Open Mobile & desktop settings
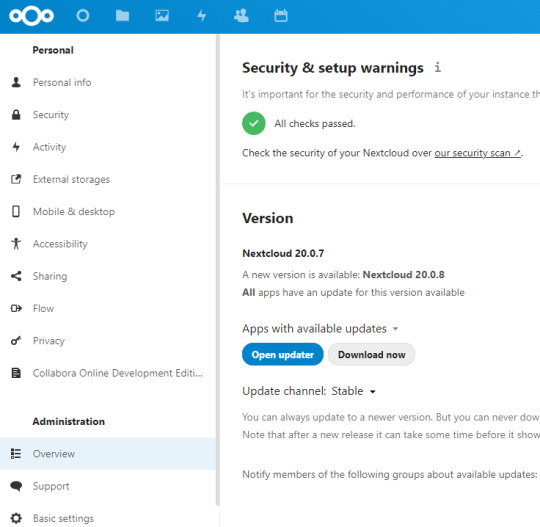Screen dimensions: 540x527 click(x=108, y=211)
